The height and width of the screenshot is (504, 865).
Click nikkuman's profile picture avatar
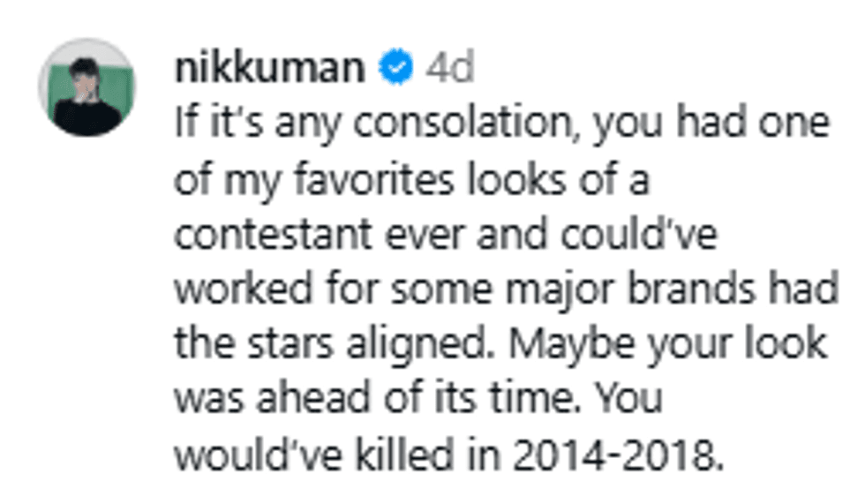pos(86,87)
